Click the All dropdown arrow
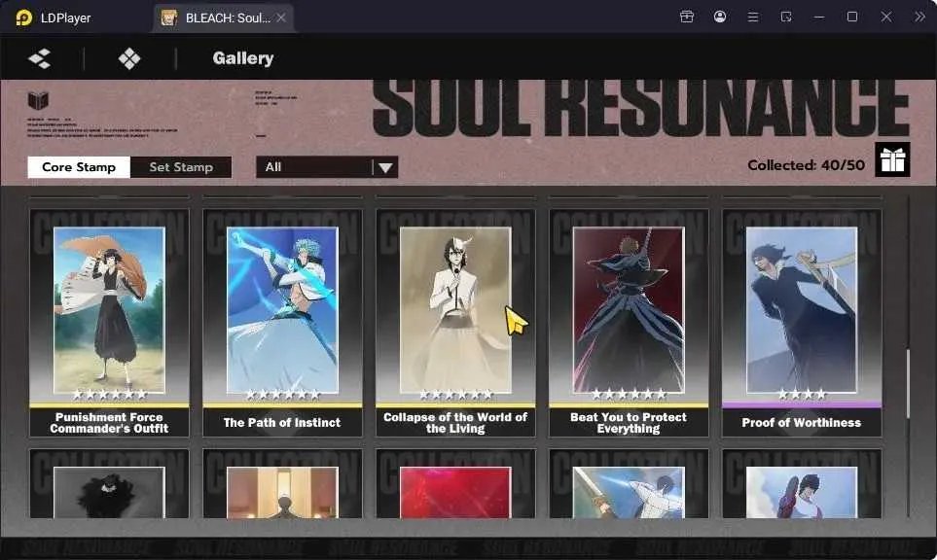The image size is (937, 560). (385, 168)
